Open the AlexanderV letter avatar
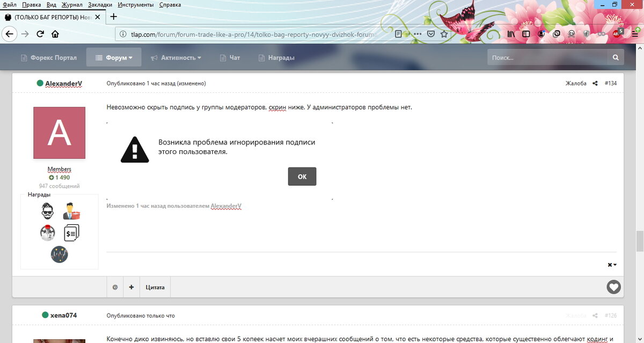This screenshot has width=644, height=343. click(x=59, y=133)
